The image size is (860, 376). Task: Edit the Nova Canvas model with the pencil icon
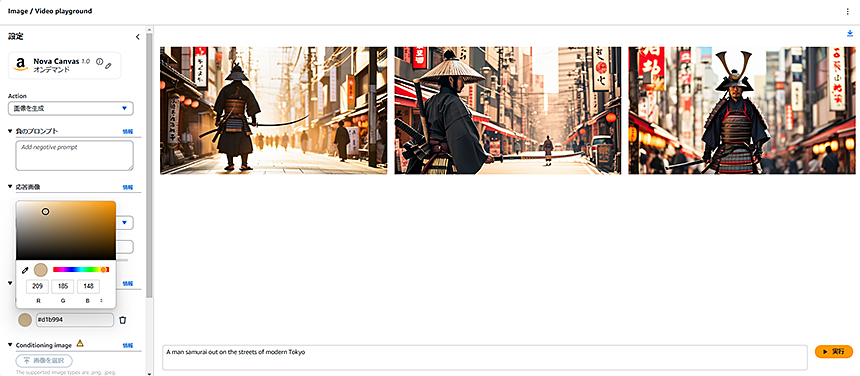108,65
